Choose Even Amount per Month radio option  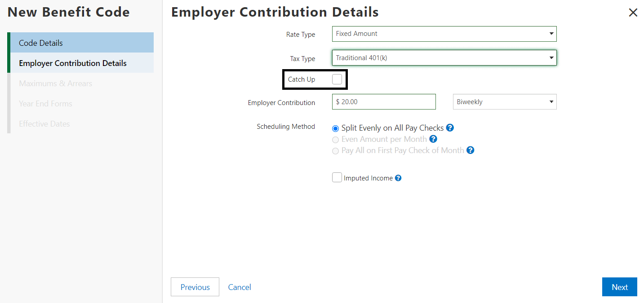335,140
